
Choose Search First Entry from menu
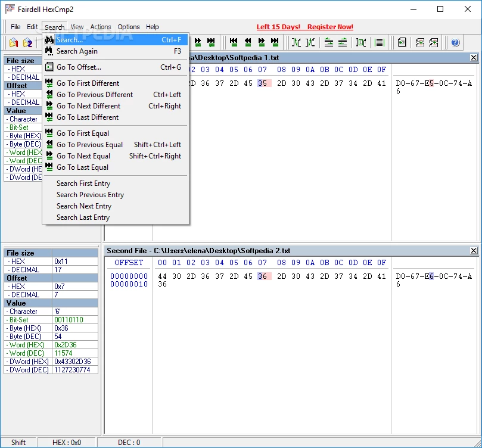click(x=83, y=183)
